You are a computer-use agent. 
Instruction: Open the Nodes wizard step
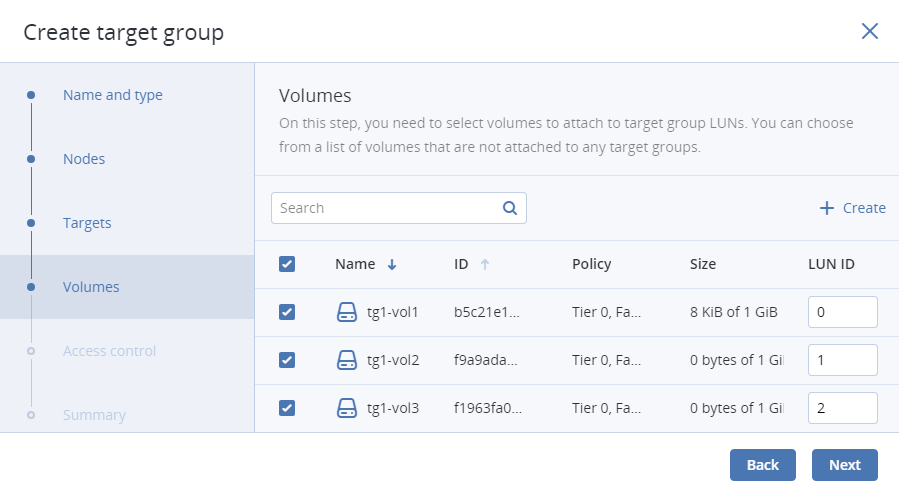pyautogui.click(x=84, y=159)
